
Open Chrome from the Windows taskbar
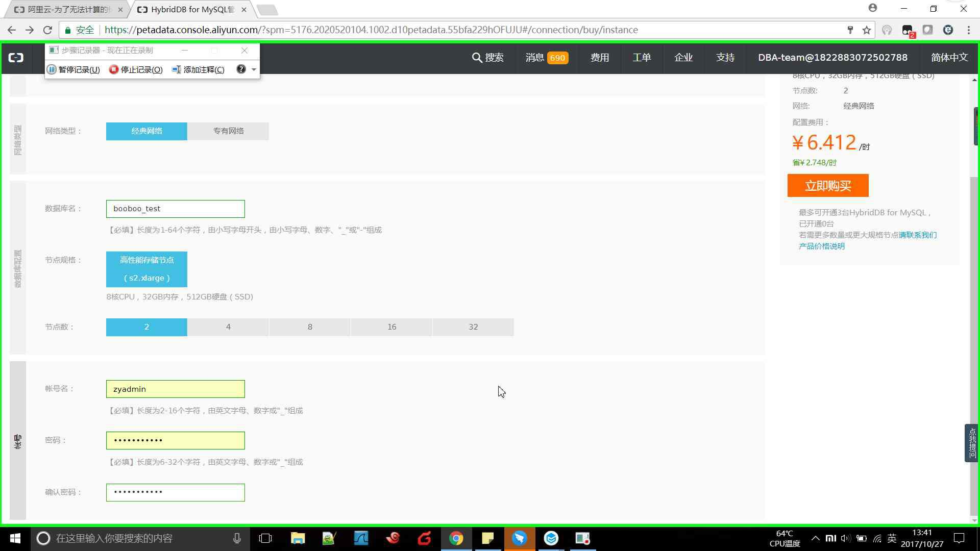point(456,538)
